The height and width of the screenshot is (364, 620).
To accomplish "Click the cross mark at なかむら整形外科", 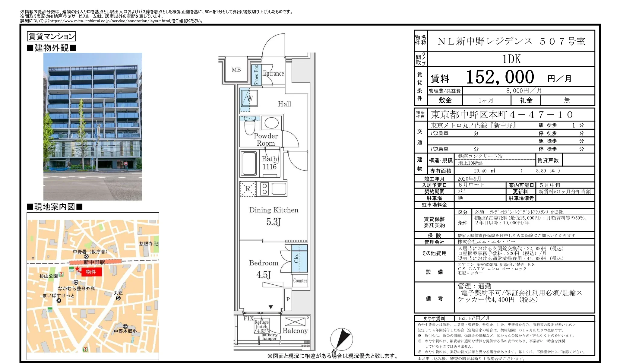I will tap(76, 282).
